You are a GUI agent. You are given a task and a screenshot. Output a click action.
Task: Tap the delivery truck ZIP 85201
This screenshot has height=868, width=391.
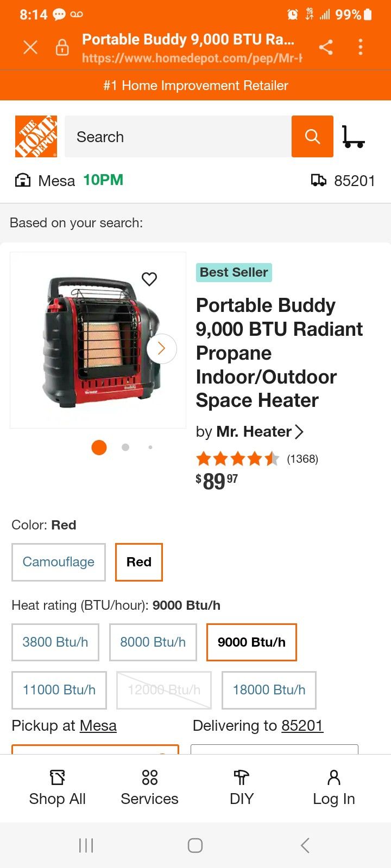coord(343,181)
